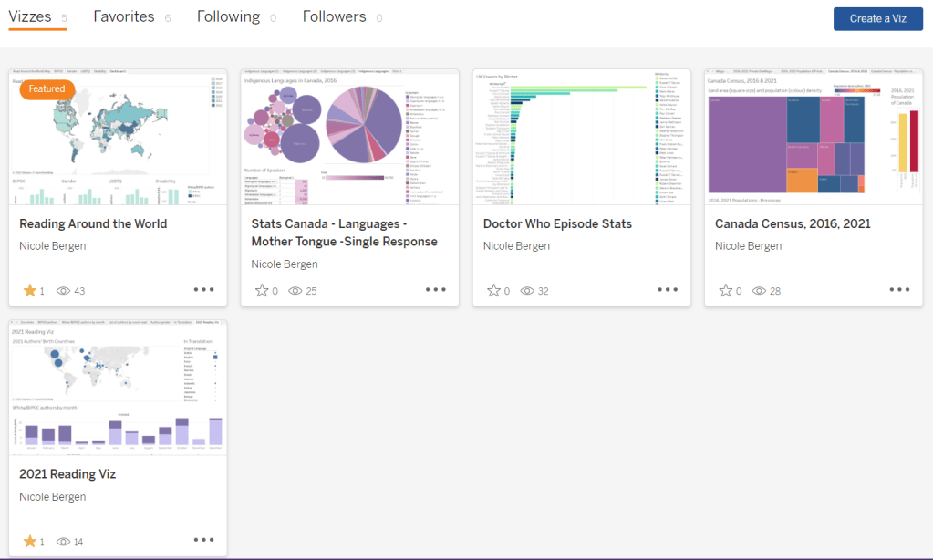Click the orange Featured badge
Image resolution: width=933 pixels, height=560 pixels.
[x=47, y=89]
